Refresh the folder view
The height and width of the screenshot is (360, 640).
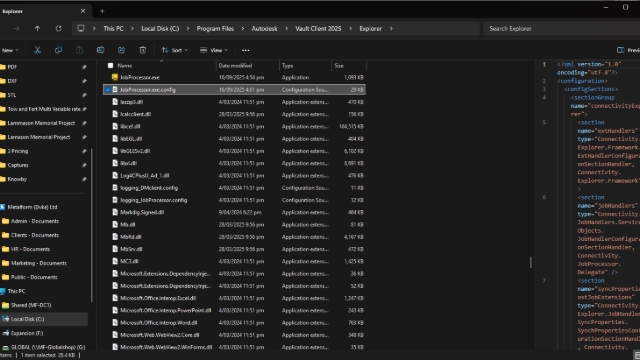pyautogui.click(x=58, y=29)
